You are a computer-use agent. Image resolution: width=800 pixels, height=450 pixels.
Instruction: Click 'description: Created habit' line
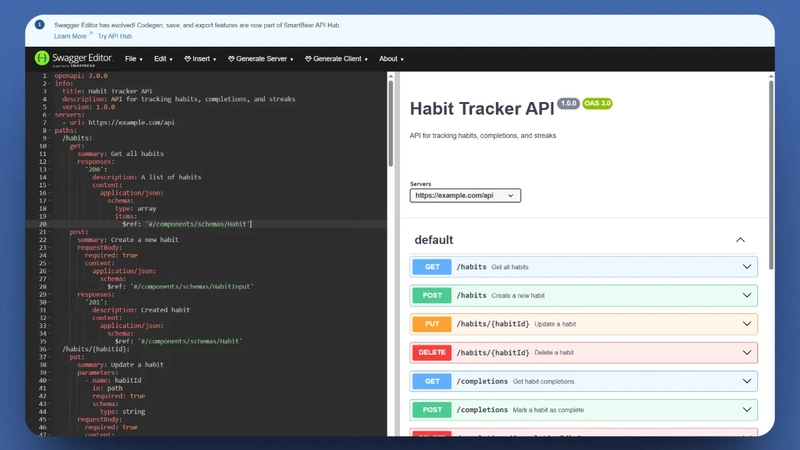coord(141,310)
